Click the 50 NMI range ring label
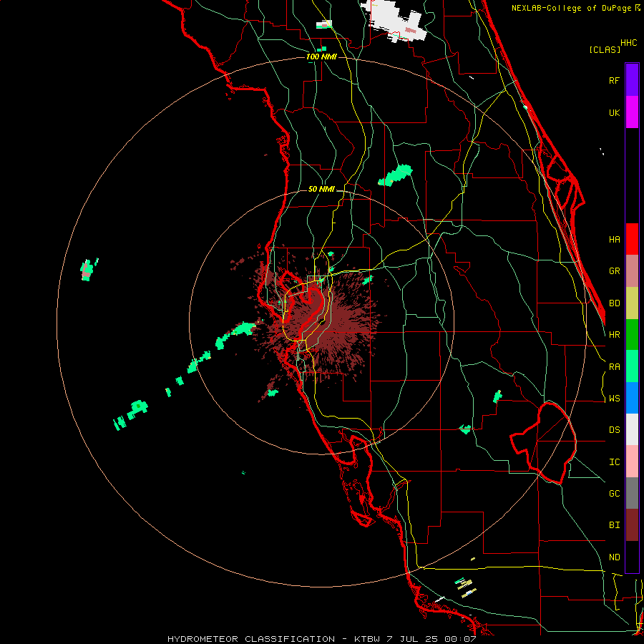 point(321,189)
